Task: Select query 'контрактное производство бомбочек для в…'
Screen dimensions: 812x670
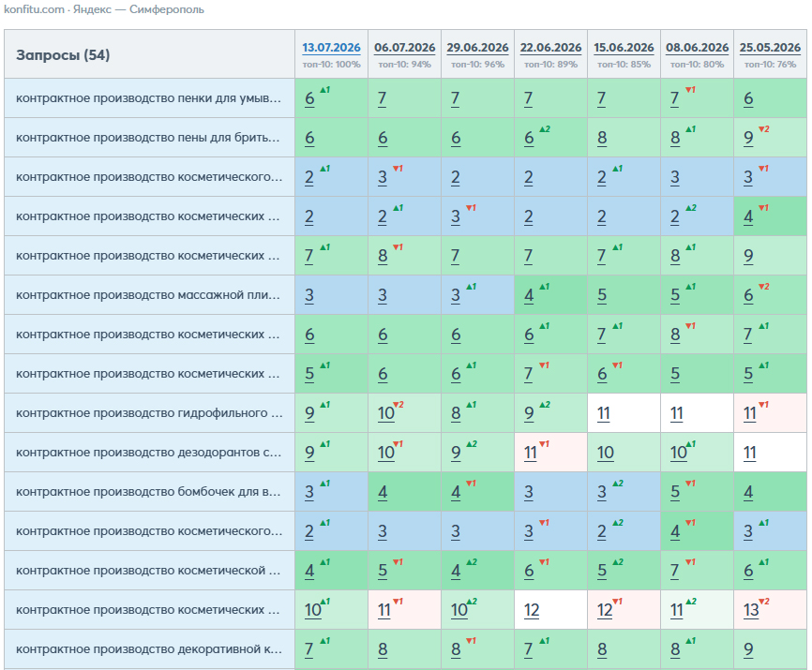Action: click(148, 492)
